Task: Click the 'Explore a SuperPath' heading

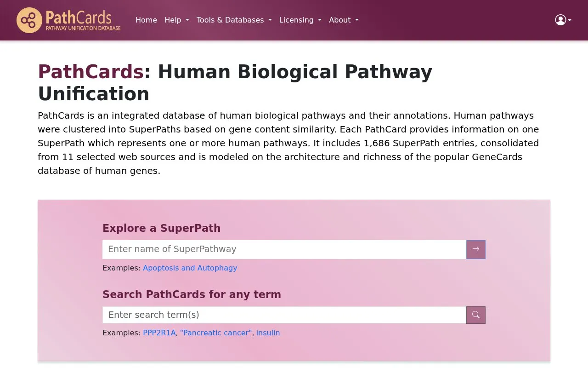Action: tap(162, 228)
